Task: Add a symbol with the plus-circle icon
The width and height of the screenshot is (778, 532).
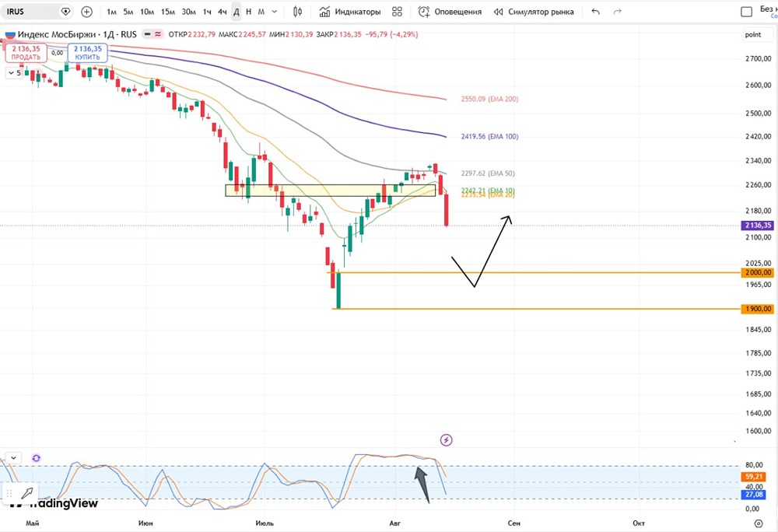Action: [87, 12]
